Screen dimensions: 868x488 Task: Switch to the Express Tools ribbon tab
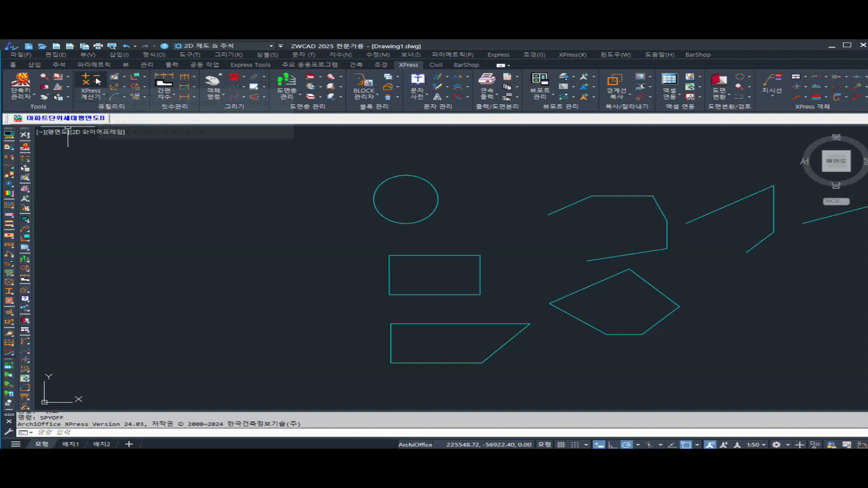250,65
